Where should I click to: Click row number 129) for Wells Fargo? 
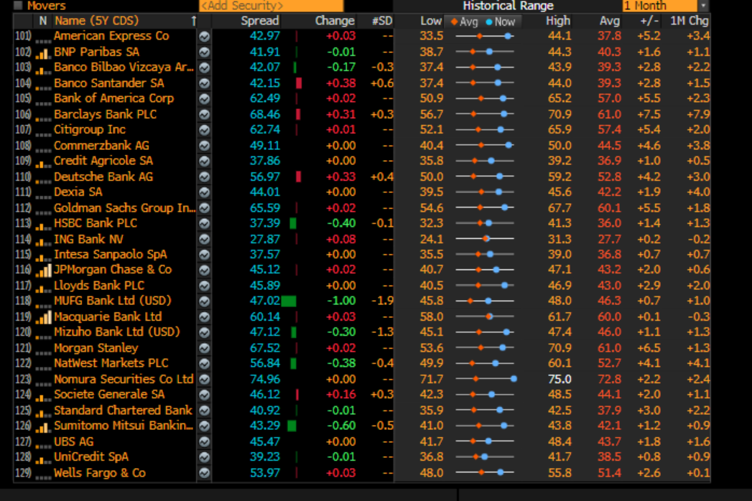tap(23, 473)
